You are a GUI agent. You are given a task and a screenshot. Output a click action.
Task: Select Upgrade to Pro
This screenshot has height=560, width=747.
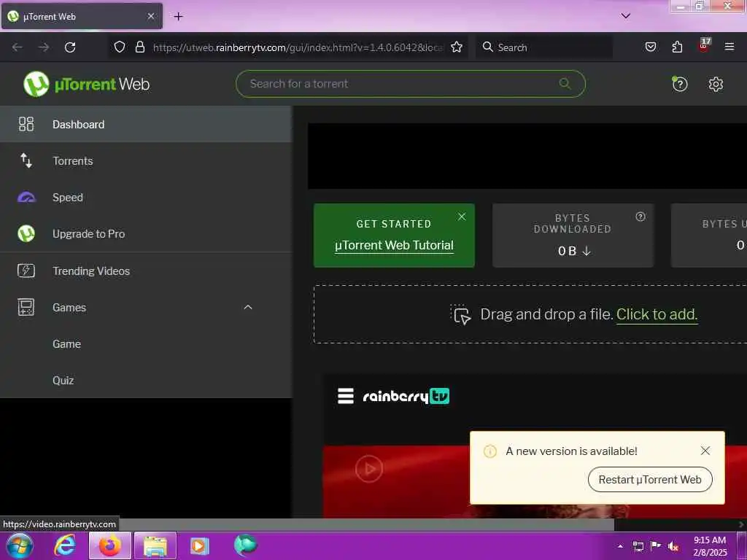pyautogui.click(x=146, y=234)
